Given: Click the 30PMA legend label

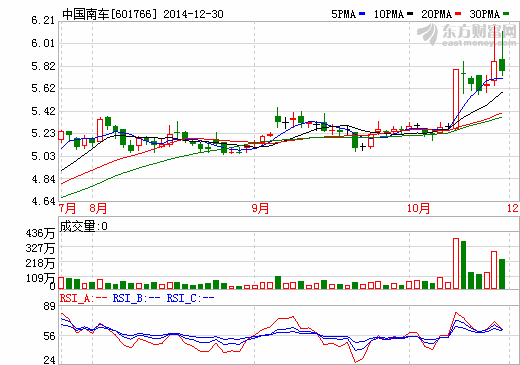Looking at the screenshot, I should pos(485,14).
